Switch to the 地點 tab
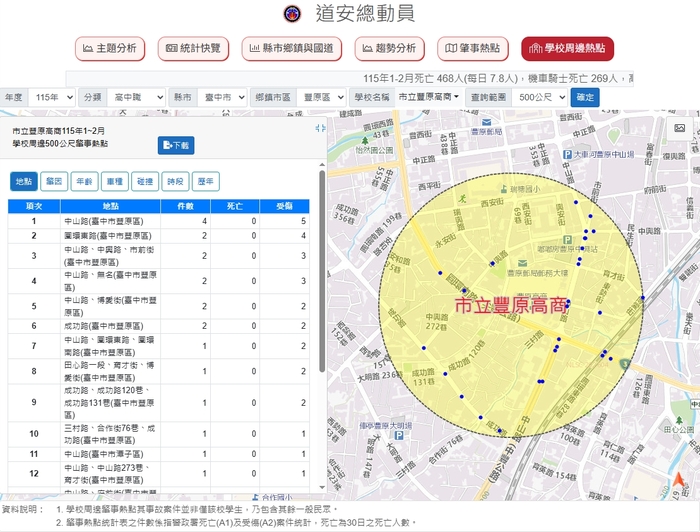The image size is (700, 532). pyautogui.click(x=24, y=181)
